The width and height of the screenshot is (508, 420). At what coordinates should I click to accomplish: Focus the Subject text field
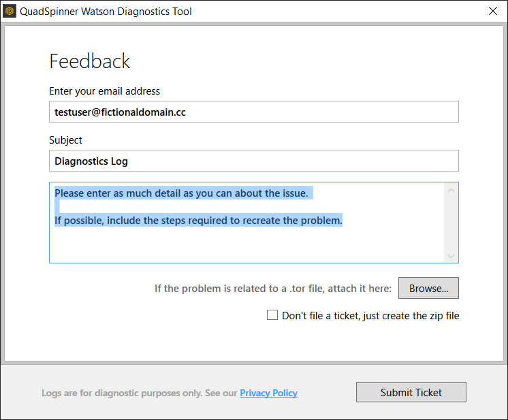coord(253,161)
